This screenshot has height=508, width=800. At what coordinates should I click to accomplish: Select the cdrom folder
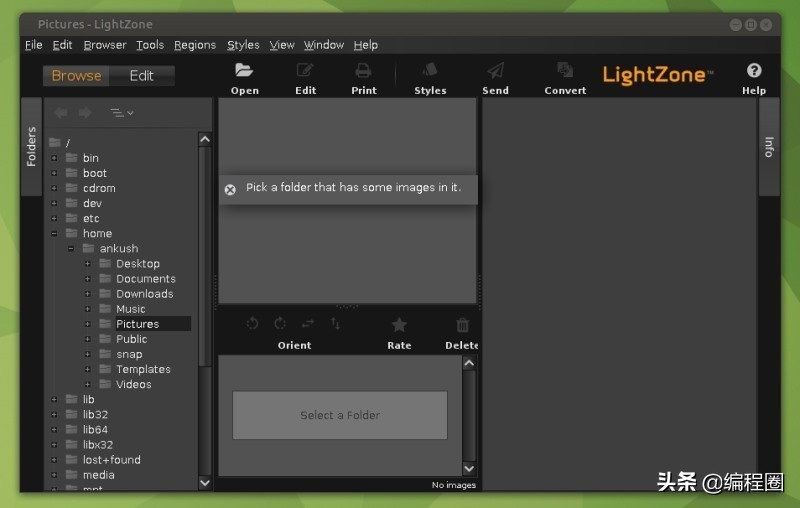click(x=99, y=188)
